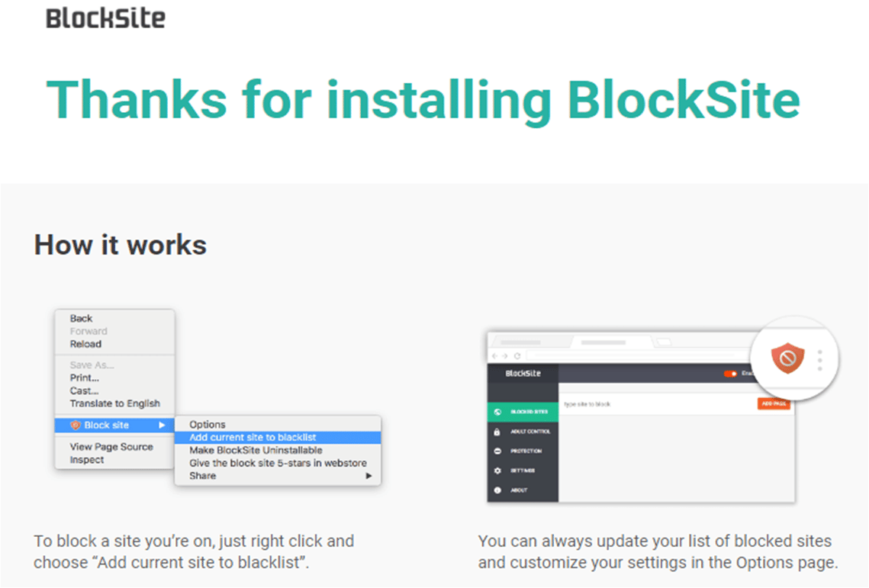Choose Reload in the context menu
This screenshot has height=588, width=869.
click(x=85, y=344)
